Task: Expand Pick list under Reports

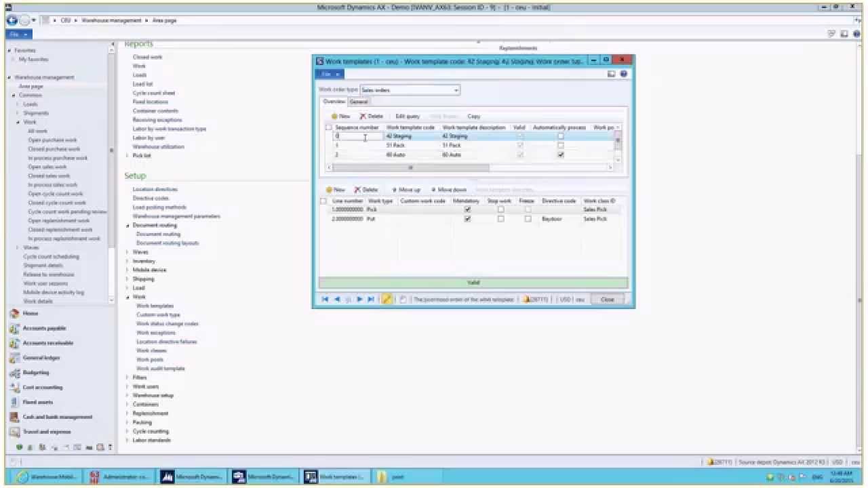Action: [x=127, y=155]
